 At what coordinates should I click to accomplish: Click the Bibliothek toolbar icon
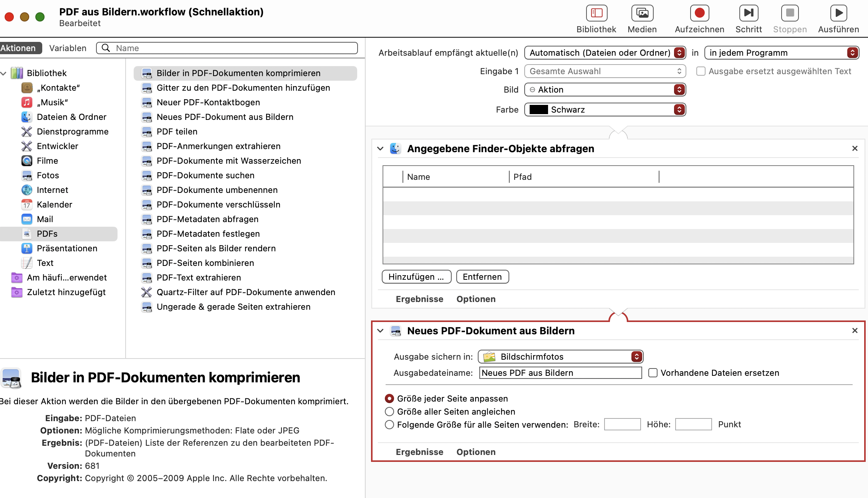(x=596, y=13)
